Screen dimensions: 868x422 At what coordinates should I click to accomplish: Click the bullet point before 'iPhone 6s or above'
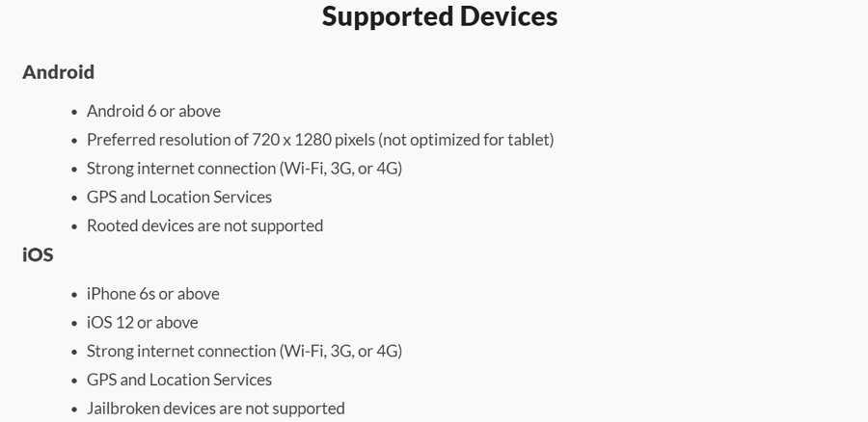tap(74, 295)
